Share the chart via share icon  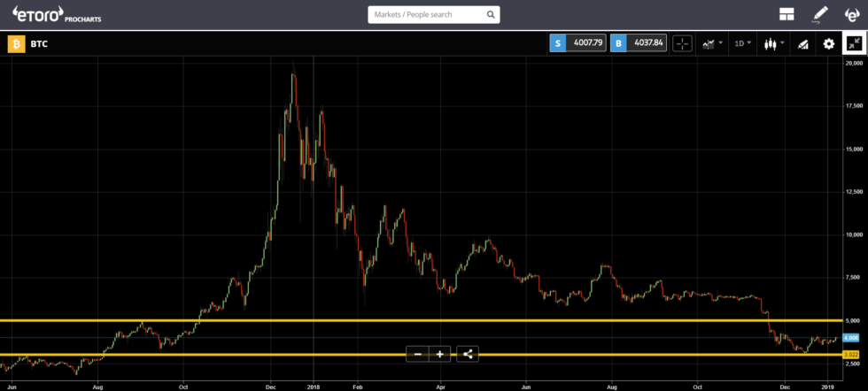click(x=468, y=354)
